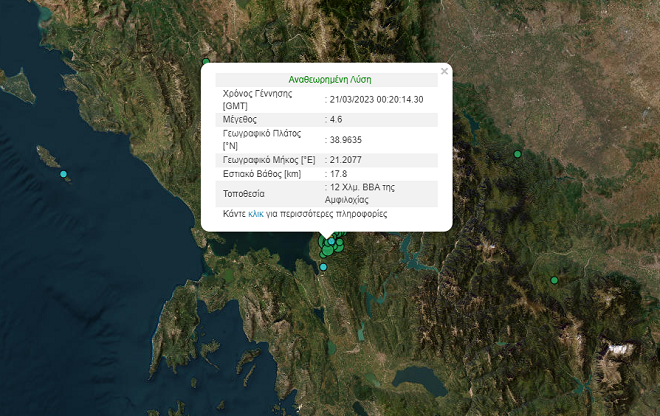Click the focal depth value 17.8
Screen dimensions: 660x416
[338, 175]
